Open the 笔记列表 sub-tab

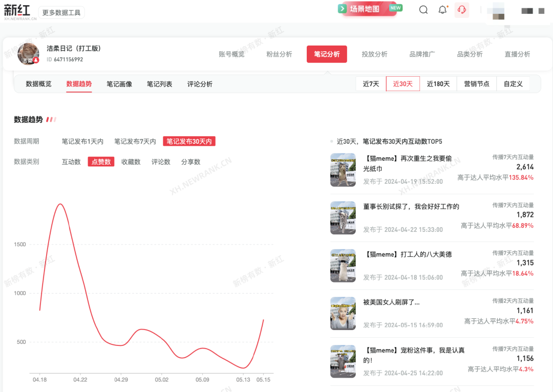point(159,84)
